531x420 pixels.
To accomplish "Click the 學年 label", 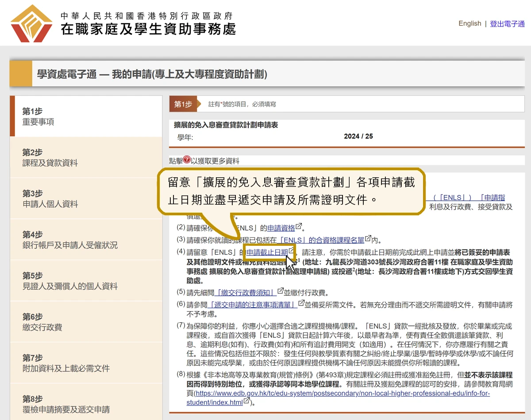I will coord(185,137).
